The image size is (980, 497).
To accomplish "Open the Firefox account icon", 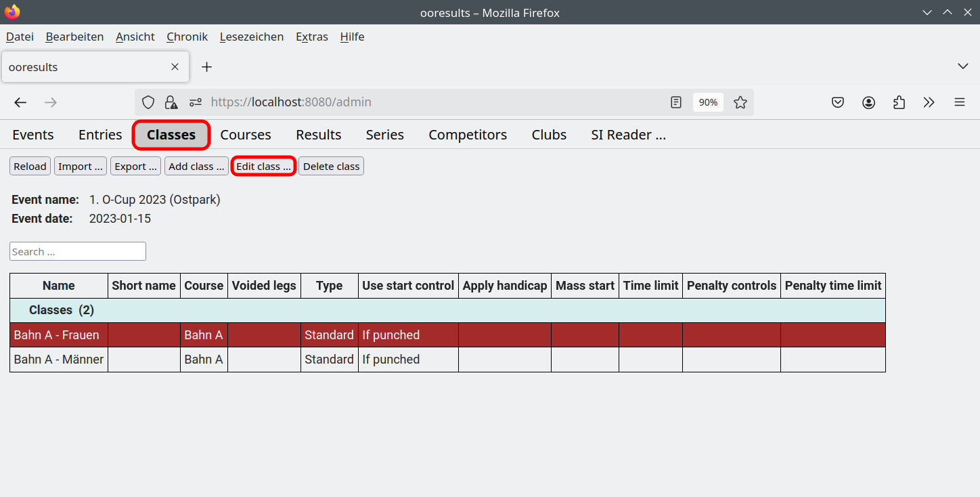I will pyautogui.click(x=868, y=102).
